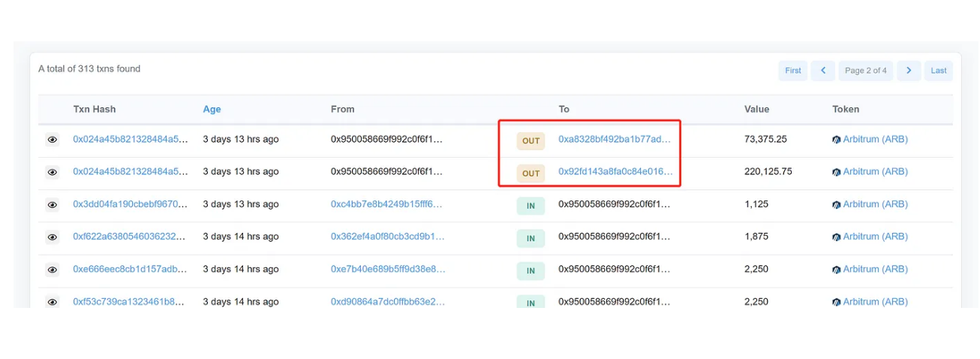Go to previous page with left chevron
980x359 pixels.
pyautogui.click(x=822, y=71)
